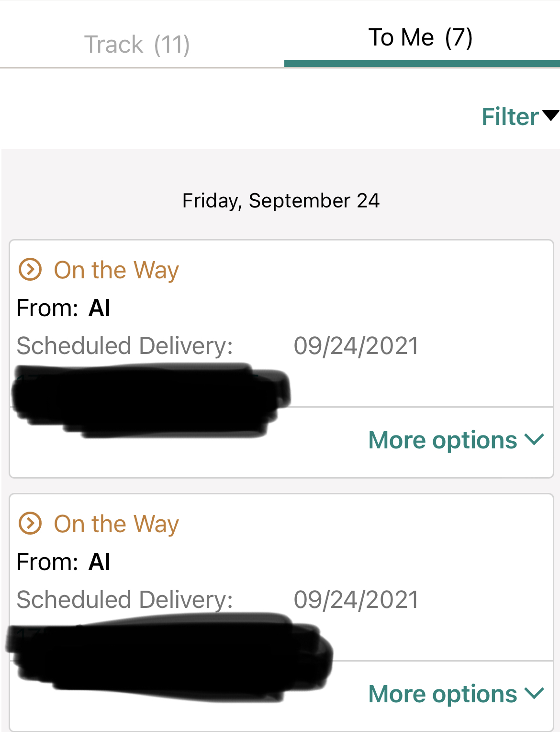Select the second package's From: Al sender line
This screenshot has height=732, width=560.
(64, 561)
